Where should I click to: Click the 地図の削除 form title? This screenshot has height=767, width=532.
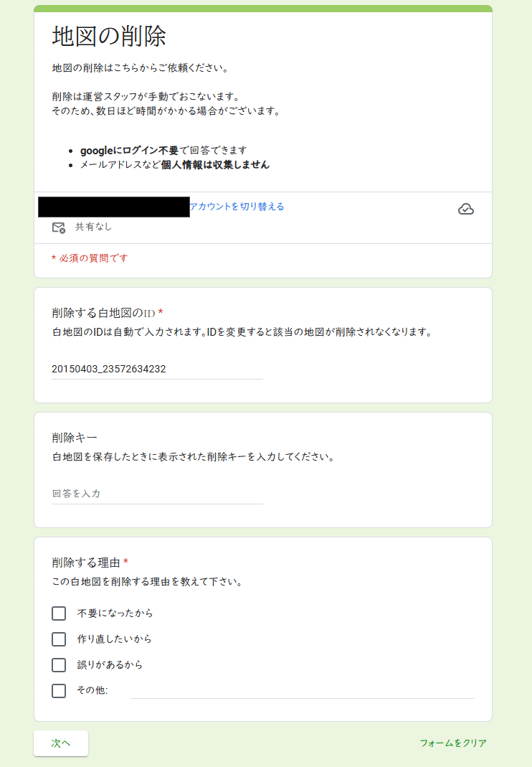coord(109,36)
